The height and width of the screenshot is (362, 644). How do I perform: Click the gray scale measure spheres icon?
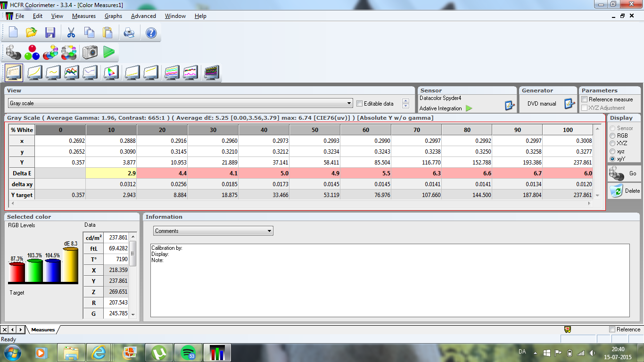click(13, 52)
